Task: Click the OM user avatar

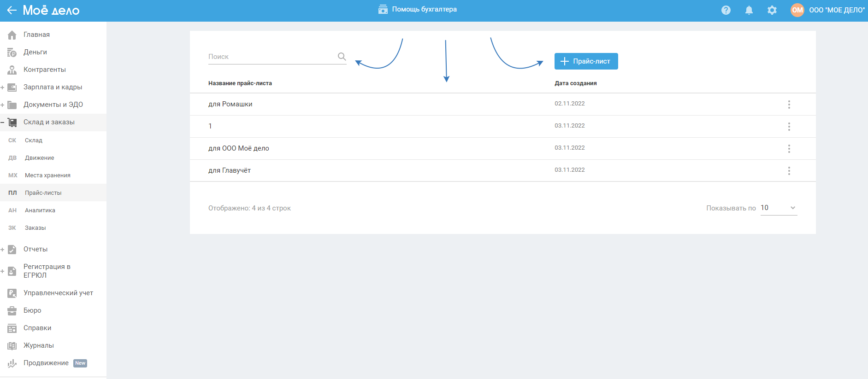Action: 797,10
